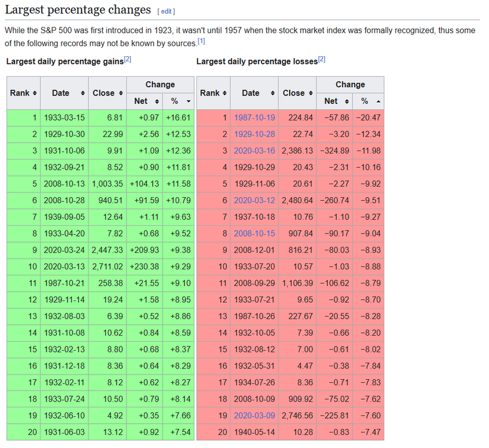Open the 1987-10-19 date link
This screenshot has width=489, height=448.
[254, 118]
